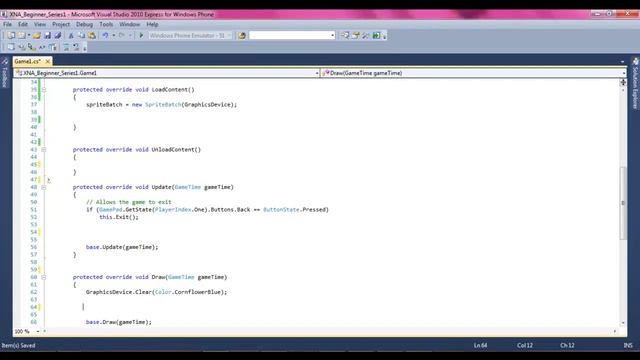The height and width of the screenshot is (360, 640).
Task: Open the Edit menu
Action: click(23, 24)
